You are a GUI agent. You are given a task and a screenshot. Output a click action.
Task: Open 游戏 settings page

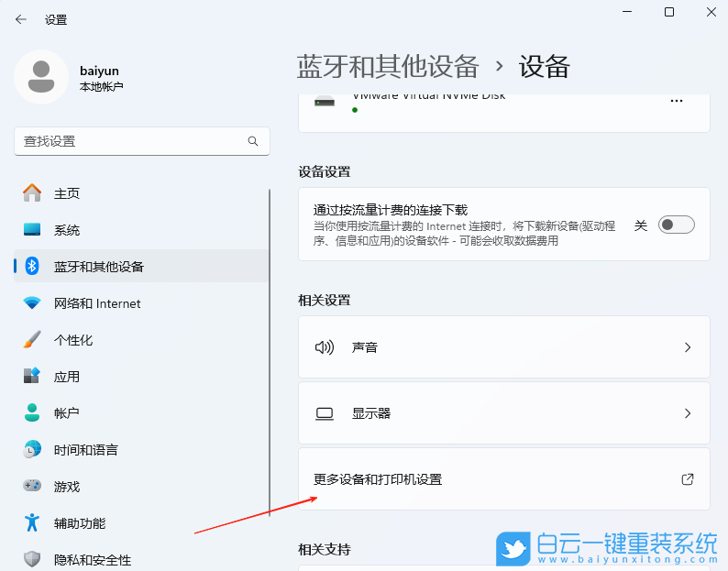point(141,486)
